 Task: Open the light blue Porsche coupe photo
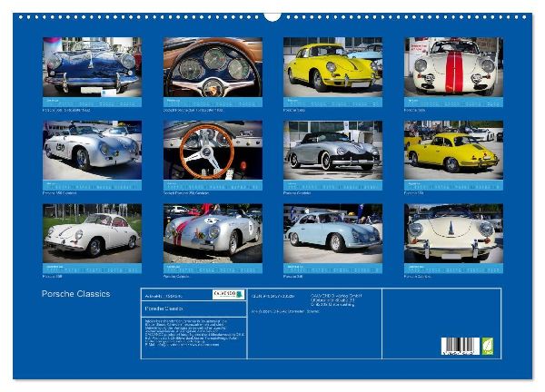pyautogui.click(x=333, y=233)
